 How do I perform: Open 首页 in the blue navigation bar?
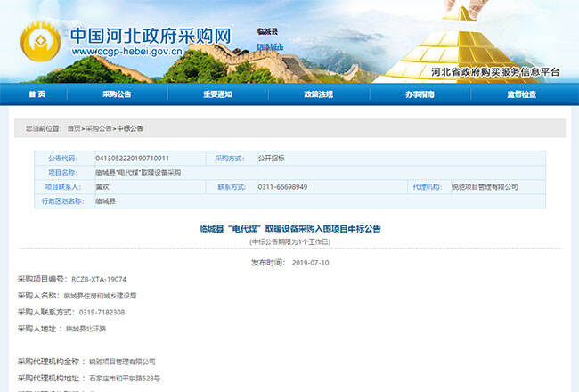(37, 94)
